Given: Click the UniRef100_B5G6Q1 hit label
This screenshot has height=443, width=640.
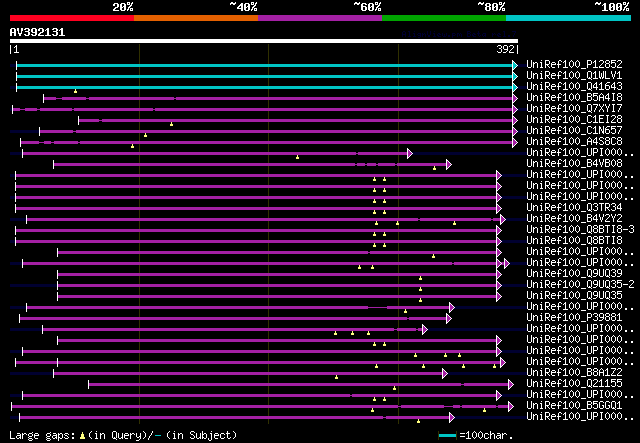Looking at the screenshot, I should click(573, 406).
